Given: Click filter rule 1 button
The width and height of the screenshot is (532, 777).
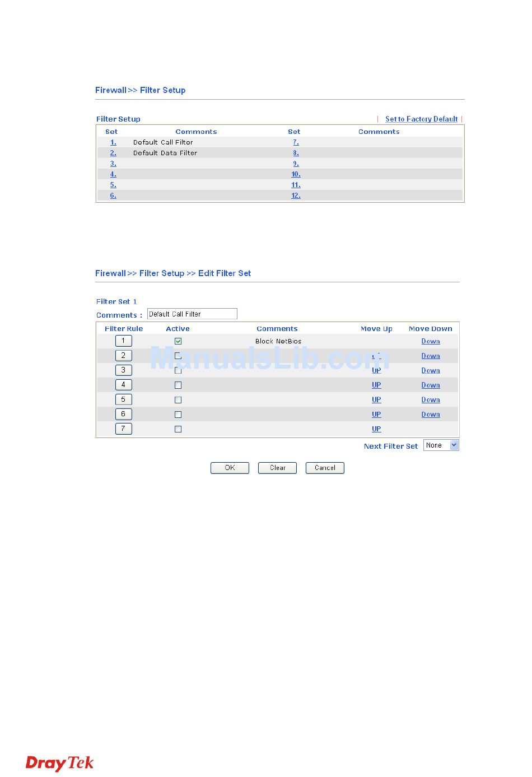Looking at the screenshot, I should [124, 341].
